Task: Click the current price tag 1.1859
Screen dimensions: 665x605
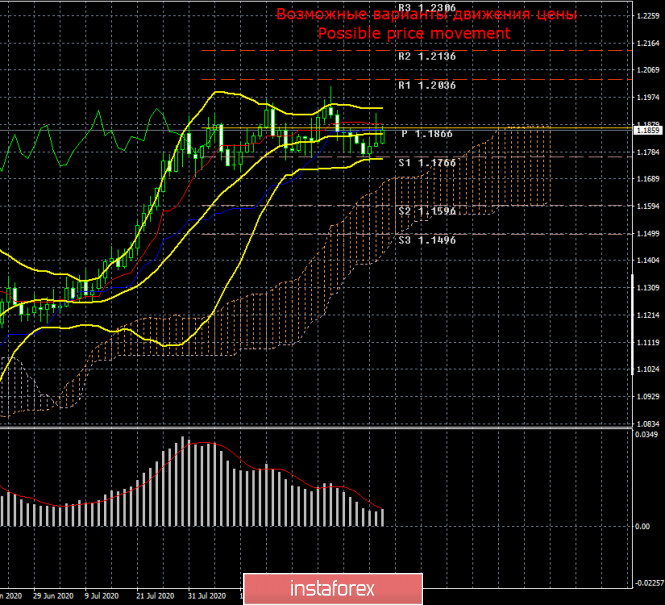Action: [x=647, y=130]
